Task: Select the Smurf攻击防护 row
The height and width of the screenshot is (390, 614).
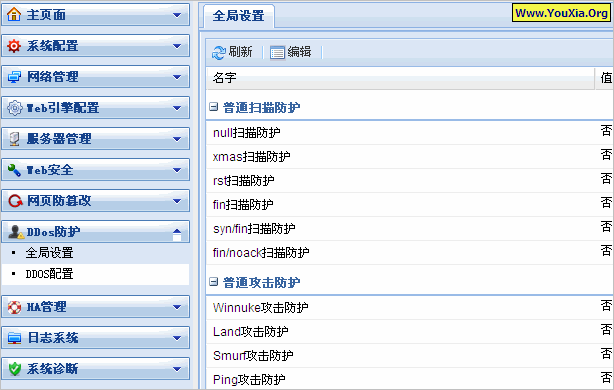Action: pyautogui.click(x=410, y=356)
